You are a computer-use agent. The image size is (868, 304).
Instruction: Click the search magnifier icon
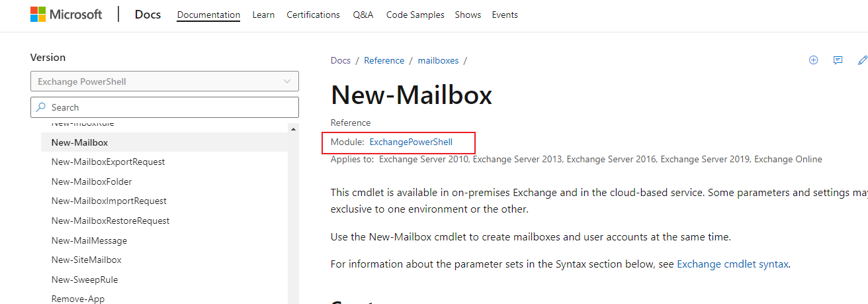pos(41,107)
